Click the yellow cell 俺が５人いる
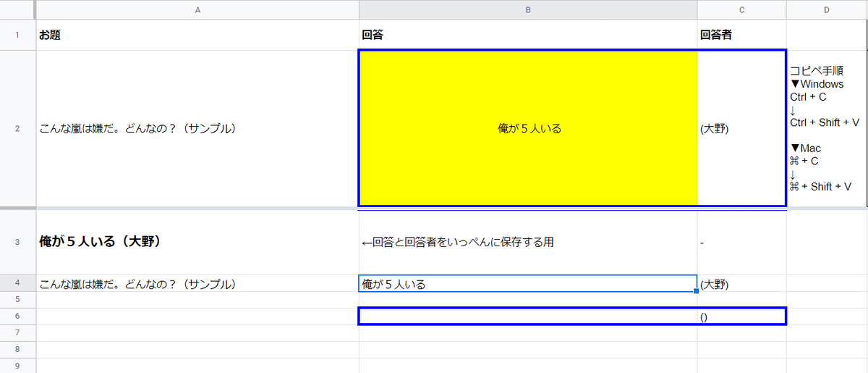The image size is (868, 373). pos(528,128)
